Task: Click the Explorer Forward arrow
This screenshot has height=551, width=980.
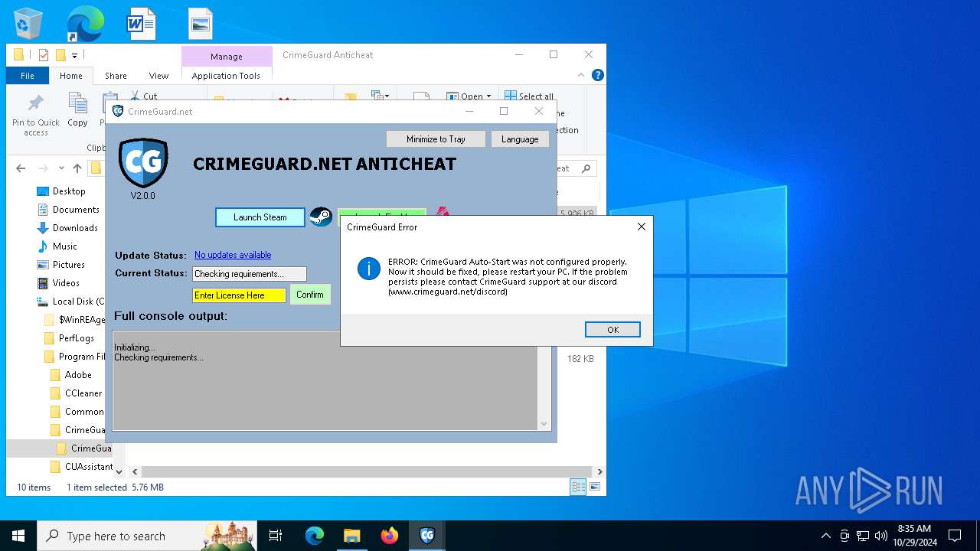Action: (43, 168)
